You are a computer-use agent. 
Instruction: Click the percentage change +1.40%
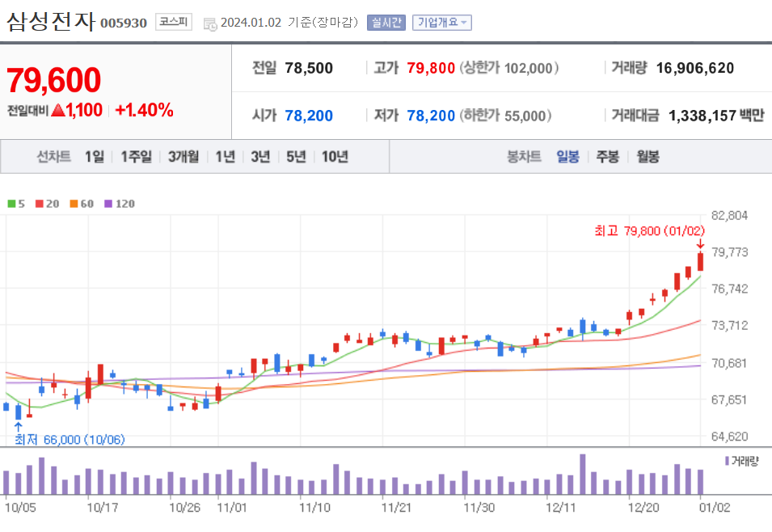[144, 110]
